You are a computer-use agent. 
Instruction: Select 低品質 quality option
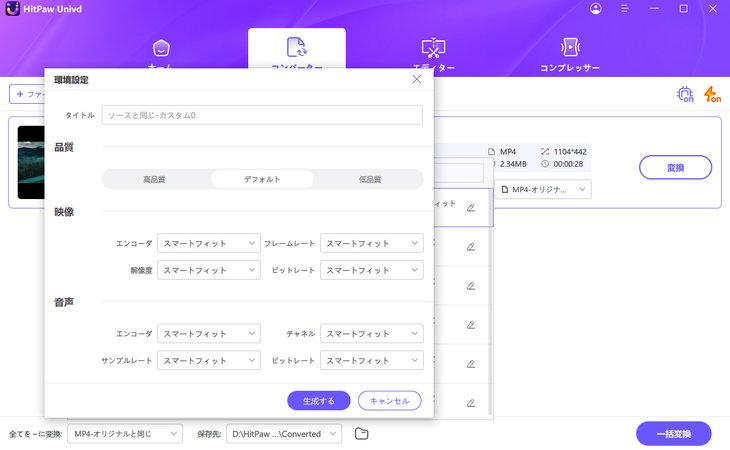pyautogui.click(x=370, y=179)
